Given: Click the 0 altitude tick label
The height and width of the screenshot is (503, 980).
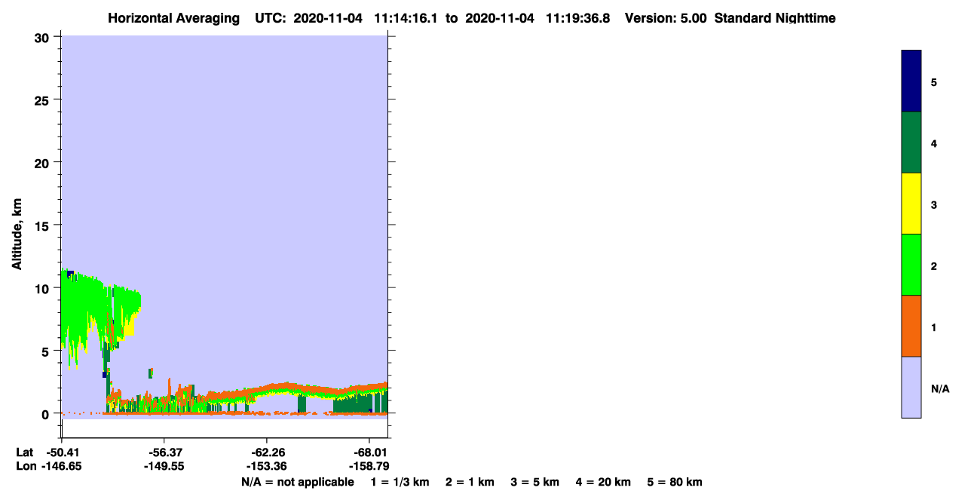Looking at the screenshot, I should click(x=47, y=413).
